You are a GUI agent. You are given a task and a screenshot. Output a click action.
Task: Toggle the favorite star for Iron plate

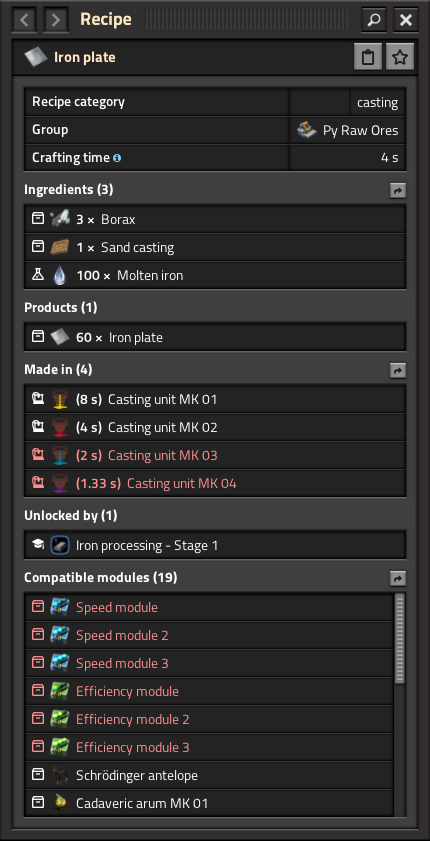pos(400,57)
